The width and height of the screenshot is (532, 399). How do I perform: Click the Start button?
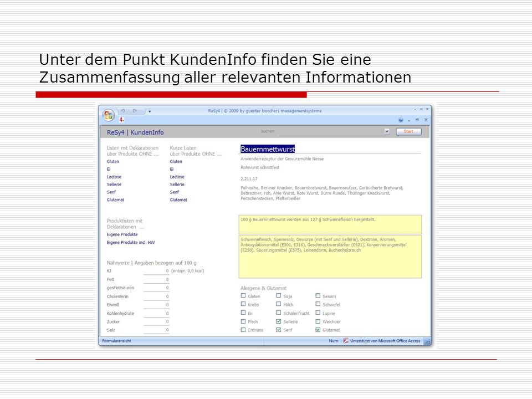pos(408,132)
